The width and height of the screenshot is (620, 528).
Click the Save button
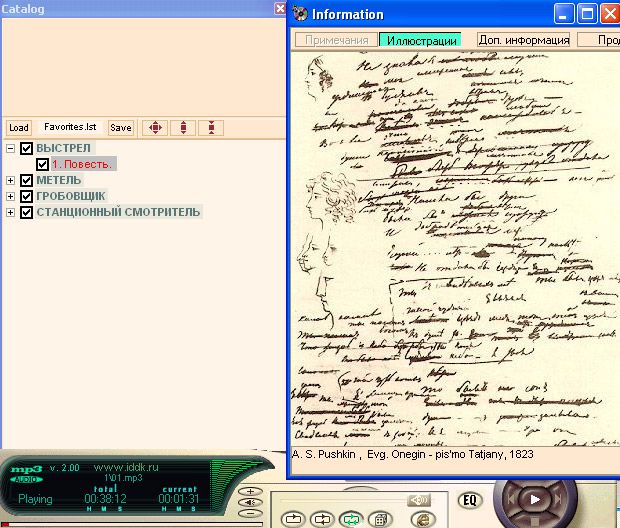(x=120, y=128)
